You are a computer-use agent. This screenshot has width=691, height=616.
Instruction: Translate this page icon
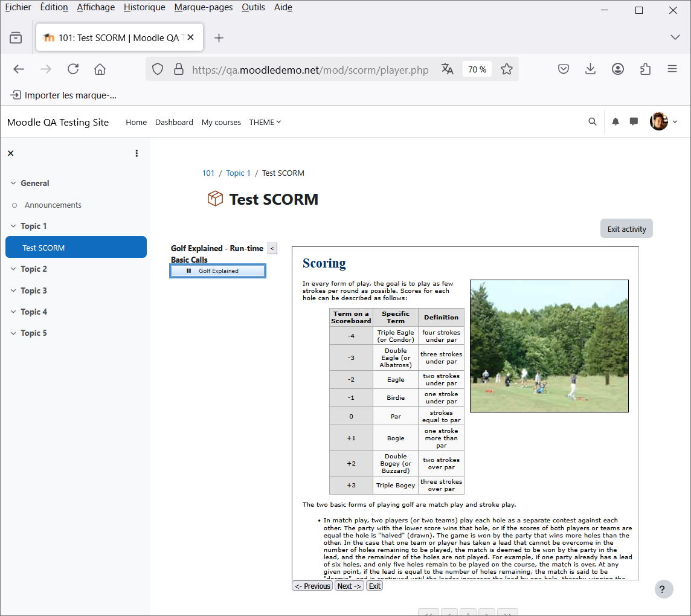(448, 69)
